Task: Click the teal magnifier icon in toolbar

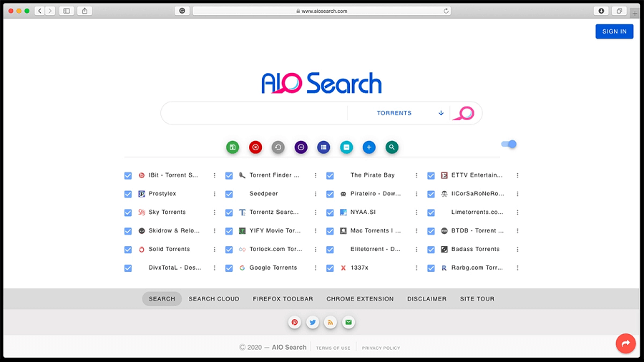Action: pyautogui.click(x=392, y=147)
